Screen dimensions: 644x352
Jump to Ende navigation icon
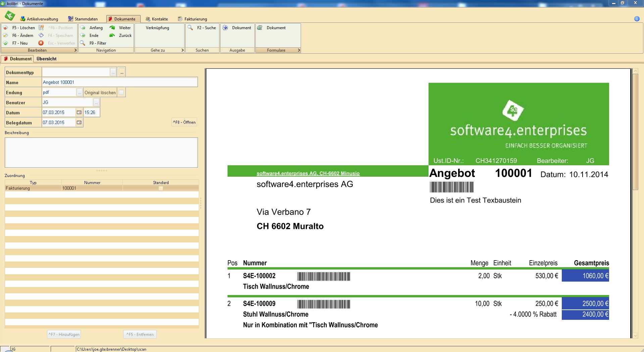point(83,36)
